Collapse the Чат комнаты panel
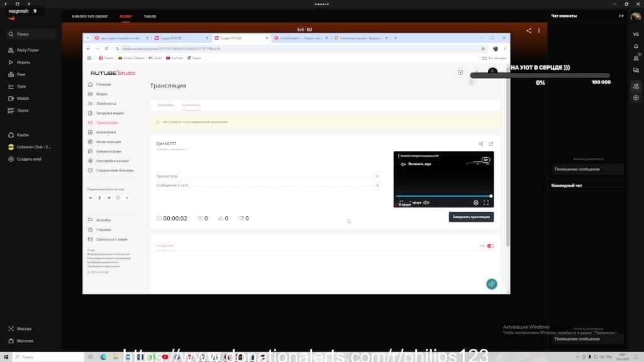The width and height of the screenshot is (644, 362). (621, 16)
